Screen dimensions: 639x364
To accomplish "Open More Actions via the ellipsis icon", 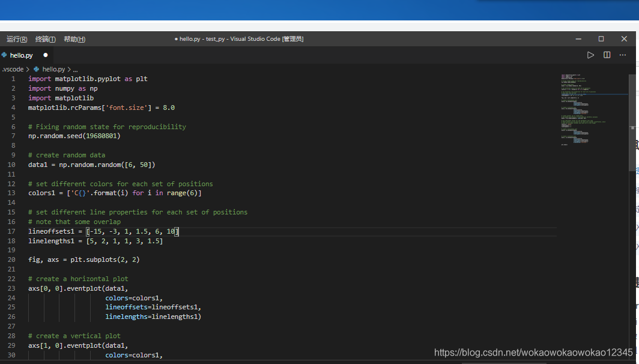I will coord(622,55).
